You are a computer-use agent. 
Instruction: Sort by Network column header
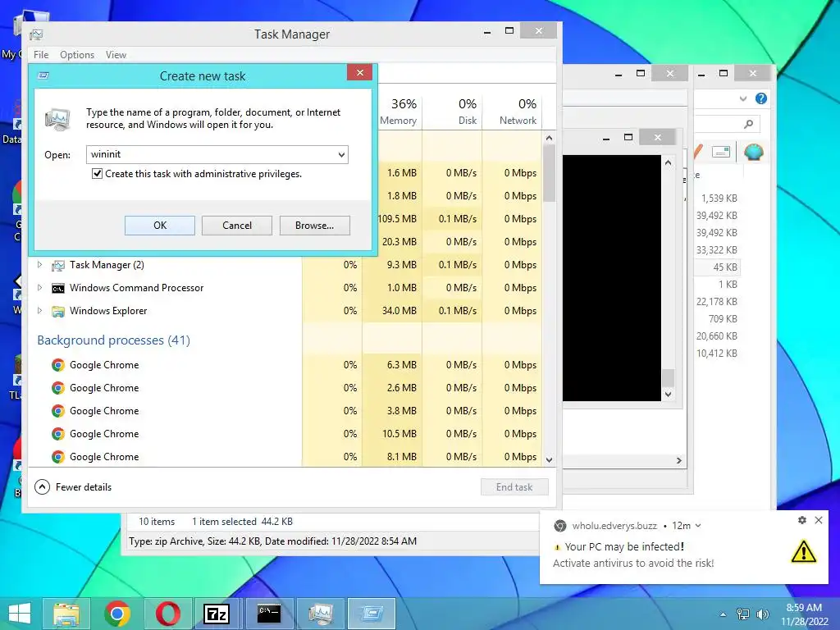(x=512, y=112)
